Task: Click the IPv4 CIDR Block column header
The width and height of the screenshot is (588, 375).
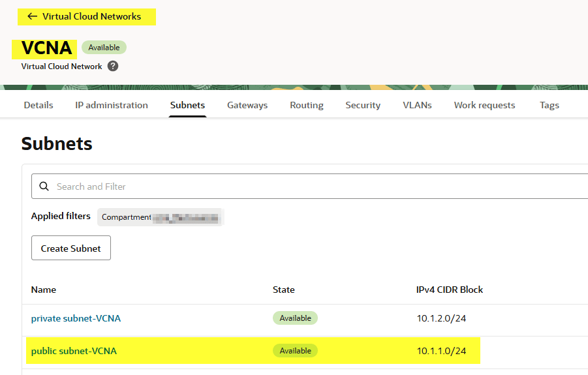Action: [x=449, y=290]
